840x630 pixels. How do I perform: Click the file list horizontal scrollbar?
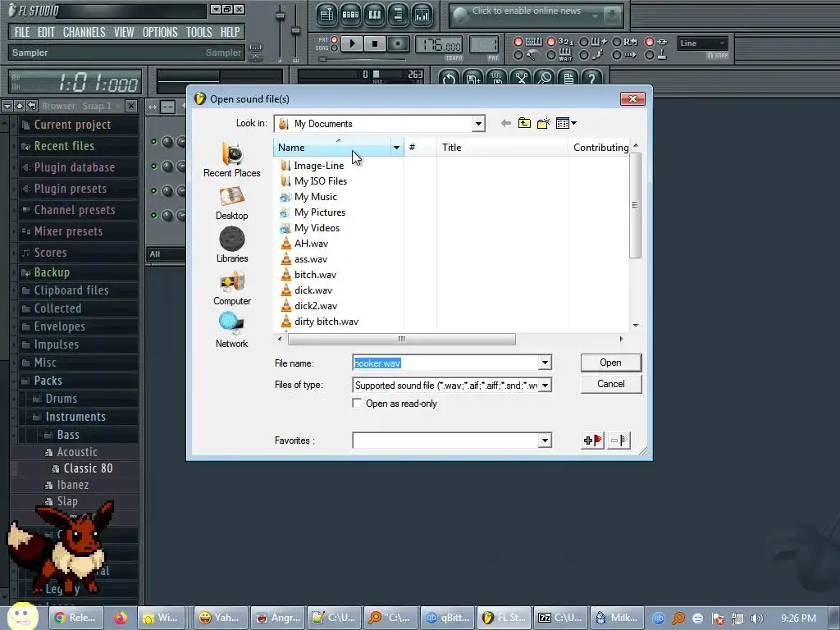(x=401, y=339)
